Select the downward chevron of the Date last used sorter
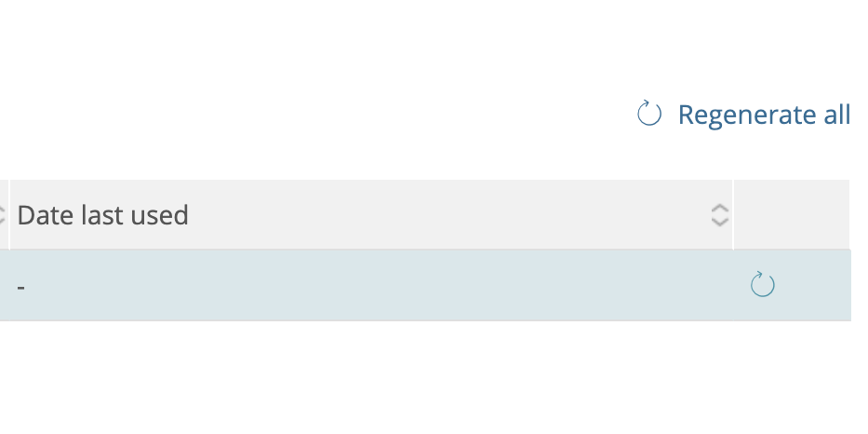This screenshot has height=434, width=868. (719, 222)
